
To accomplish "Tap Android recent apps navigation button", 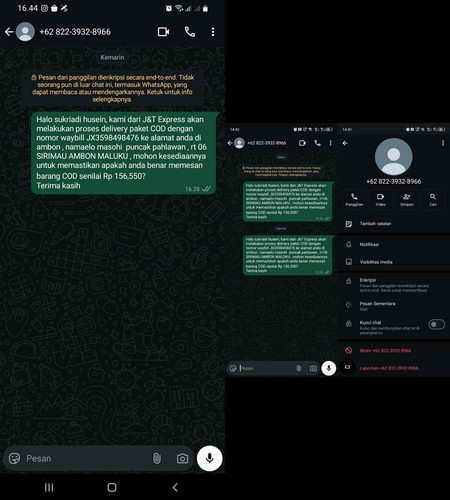I will 49,487.
